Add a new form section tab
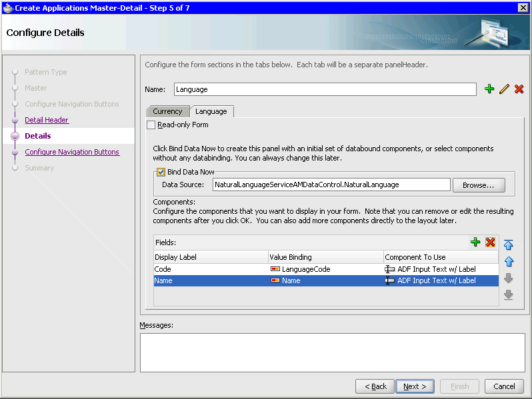Image resolution: width=532 pixels, height=399 pixels. click(x=489, y=89)
